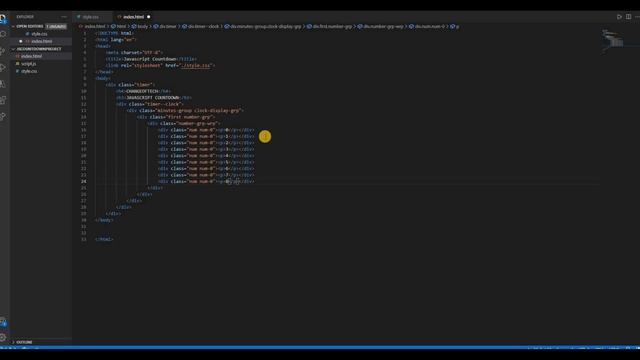640x360 pixels.
Task: Open the Manage gear menu
Action: click(x=3, y=338)
